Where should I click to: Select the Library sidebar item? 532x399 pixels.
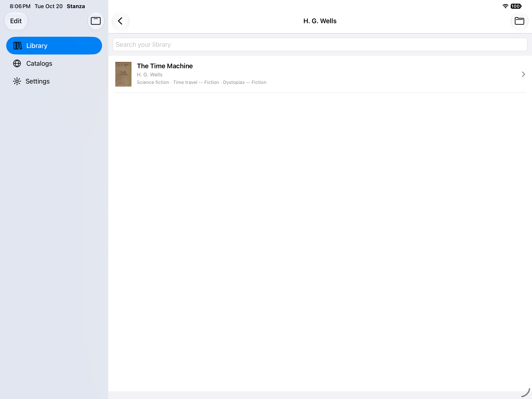(x=54, y=46)
